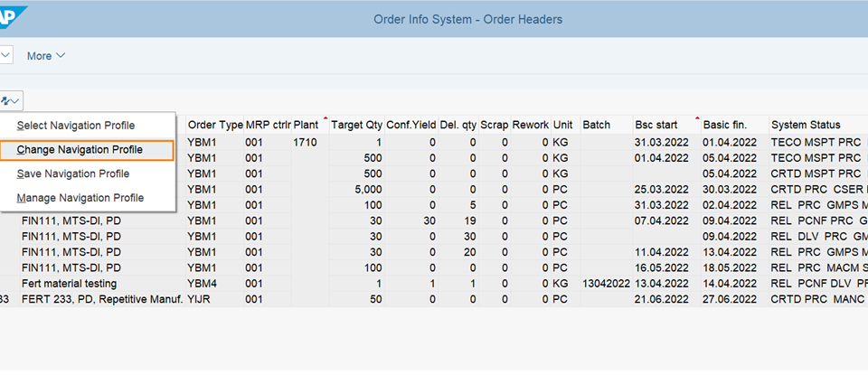Select the Batch column header
868x375 pixels.
(606, 125)
